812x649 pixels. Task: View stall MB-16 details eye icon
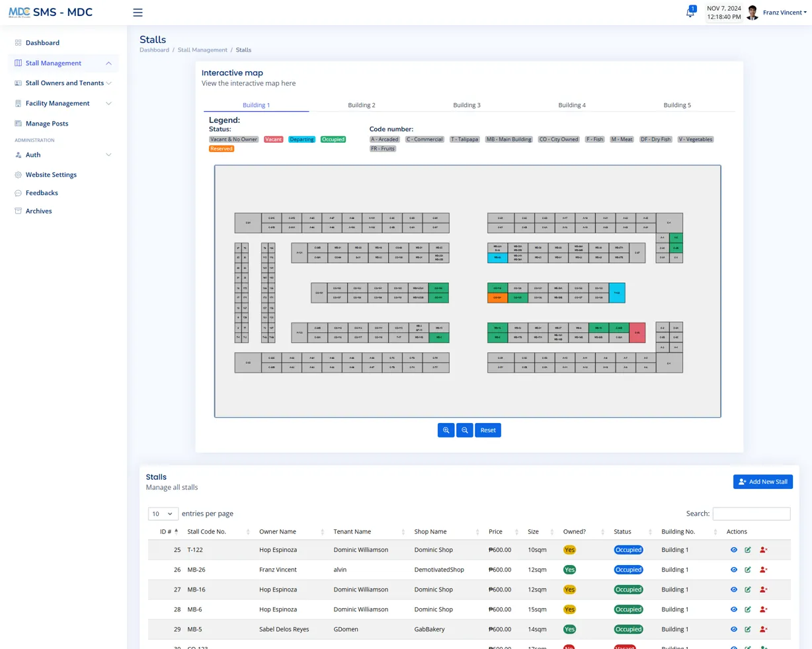(x=733, y=590)
